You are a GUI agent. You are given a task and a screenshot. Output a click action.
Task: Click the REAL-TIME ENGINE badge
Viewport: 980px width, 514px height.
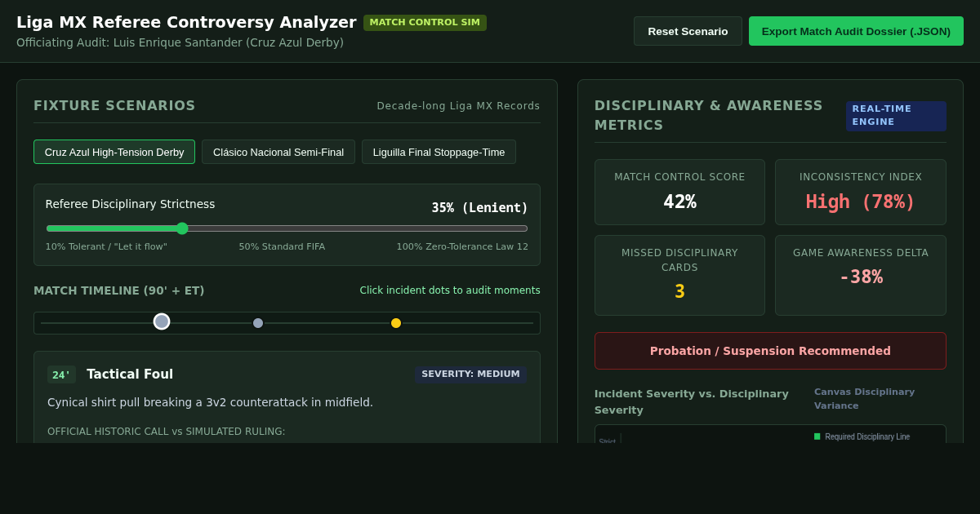point(896,116)
